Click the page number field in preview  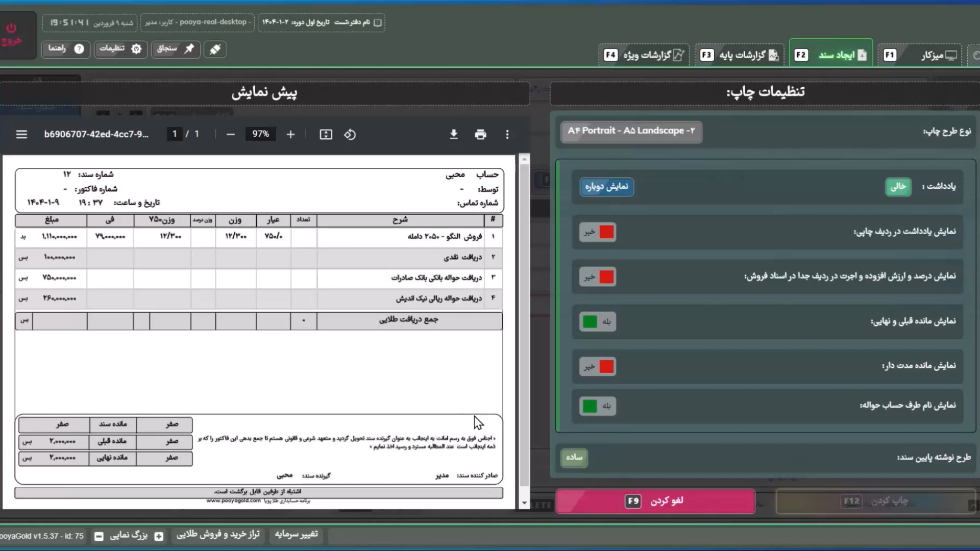pyautogui.click(x=174, y=134)
